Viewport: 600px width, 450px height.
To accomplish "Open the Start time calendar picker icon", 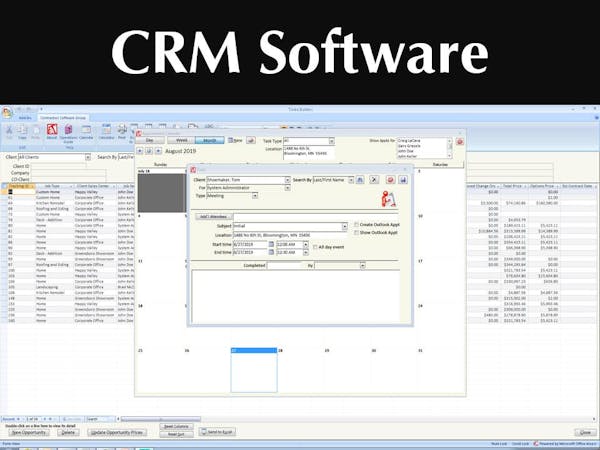I will [271, 244].
